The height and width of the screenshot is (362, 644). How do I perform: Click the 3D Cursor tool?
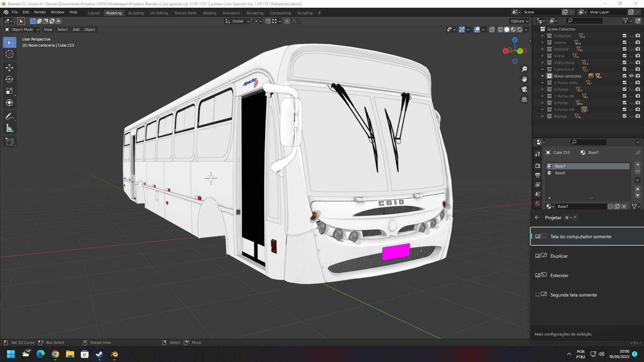click(x=9, y=54)
